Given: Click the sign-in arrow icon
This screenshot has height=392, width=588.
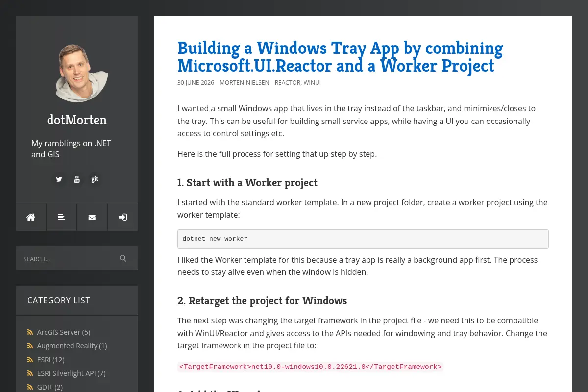Looking at the screenshot, I should (x=123, y=217).
